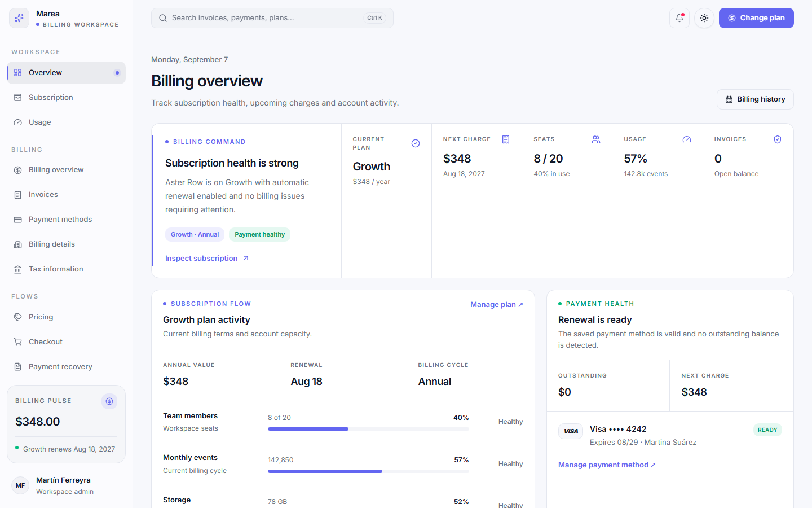The height and width of the screenshot is (508, 812).
Task: Go to Billing overview in sidebar
Action: pos(67,170)
